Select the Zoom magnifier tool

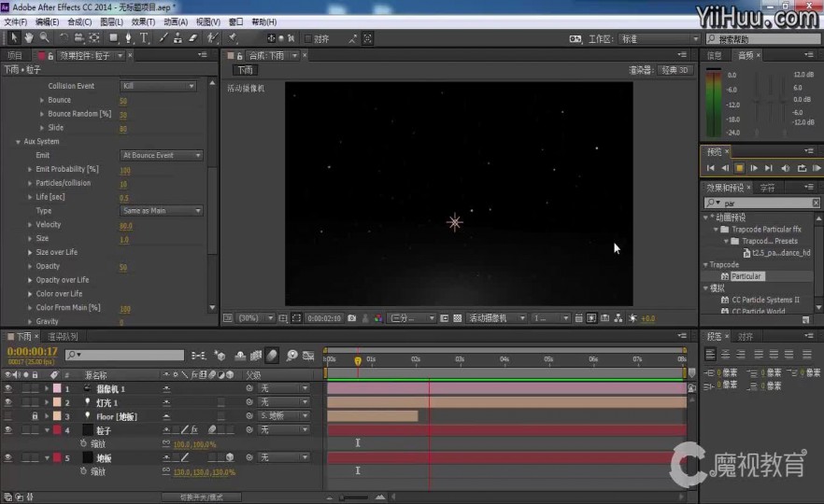point(44,37)
